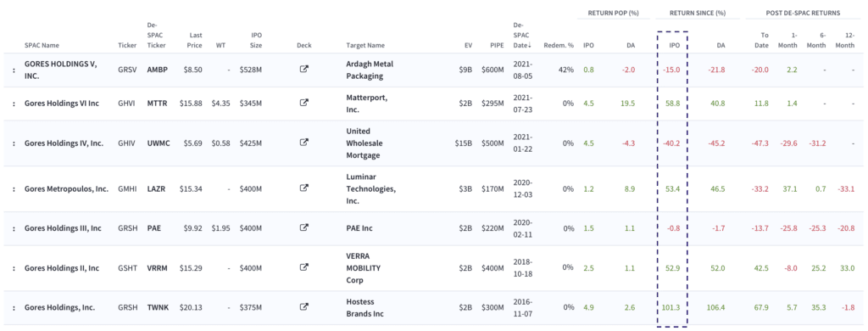This screenshot has width=868, height=331.
Task: Sort by IPO Size column header
Action: pos(253,40)
